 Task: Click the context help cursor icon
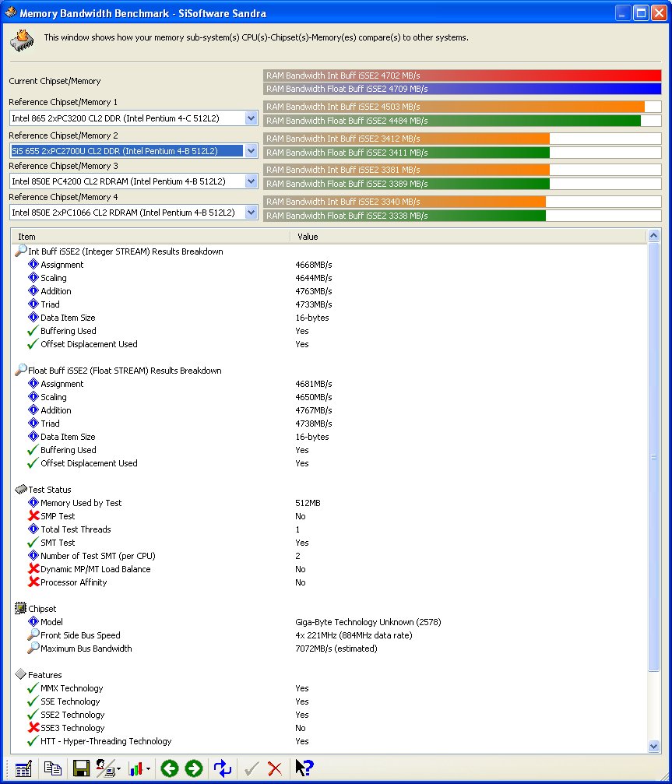tap(304, 768)
